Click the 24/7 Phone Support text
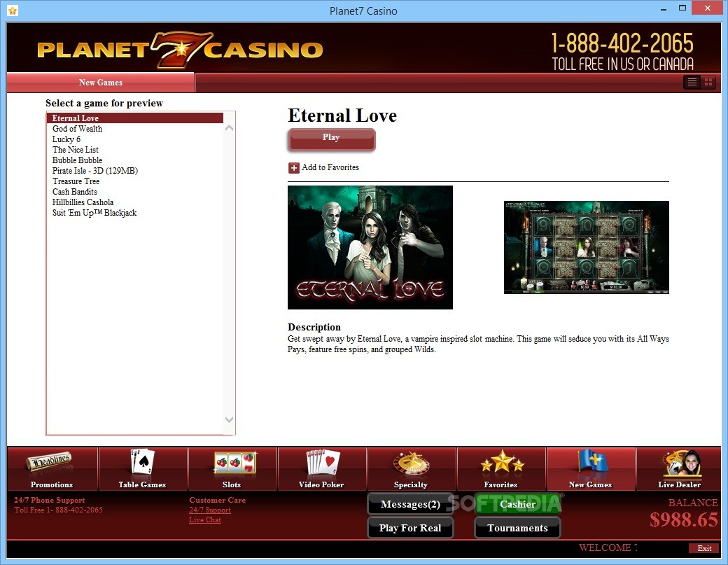Screen dimensions: 728x565 point(50,500)
